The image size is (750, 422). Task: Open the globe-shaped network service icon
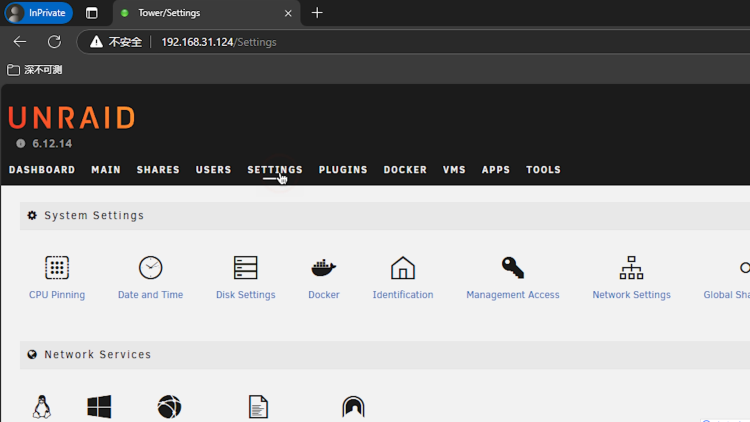tap(169, 407)
